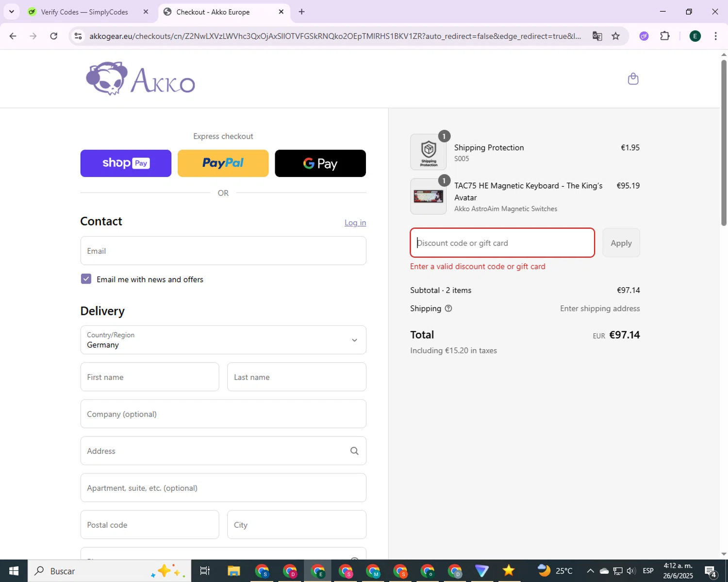Open Windows File Explorer from taskbar
The width and height of the screenshot is (728, 582).
point(234,571)
